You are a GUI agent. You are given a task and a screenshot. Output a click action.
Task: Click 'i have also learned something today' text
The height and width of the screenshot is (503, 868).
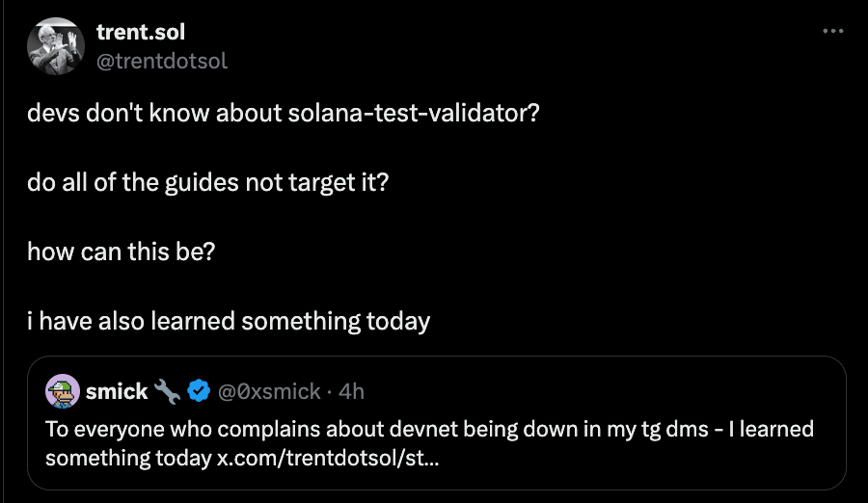click(228, 321)
